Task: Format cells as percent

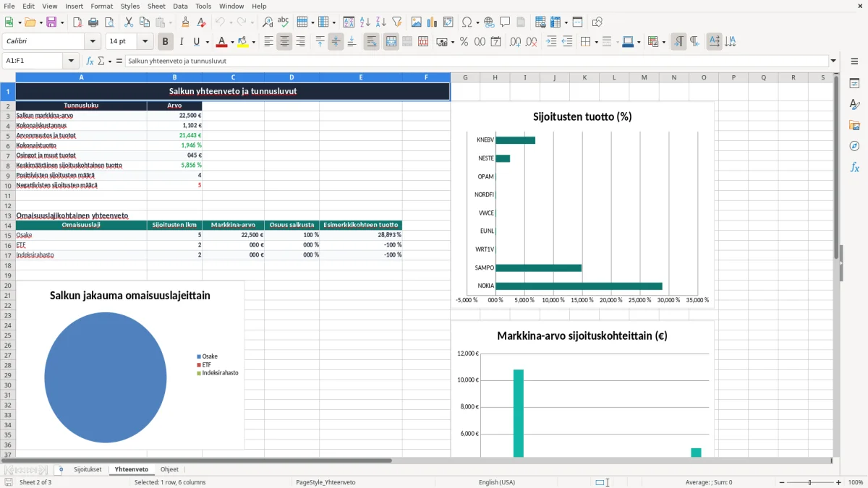Action: tap(464, 42)
